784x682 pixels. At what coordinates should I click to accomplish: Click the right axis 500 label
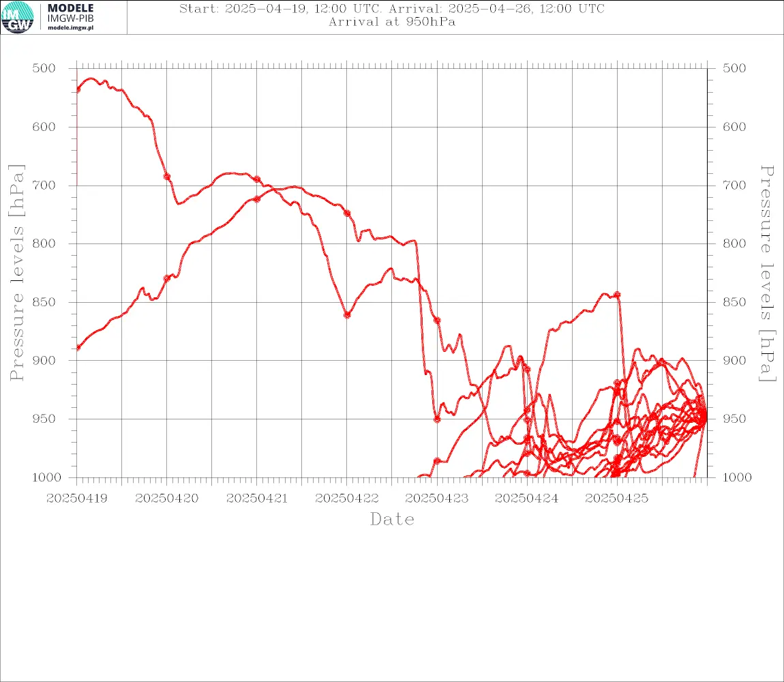click(734, 68)
